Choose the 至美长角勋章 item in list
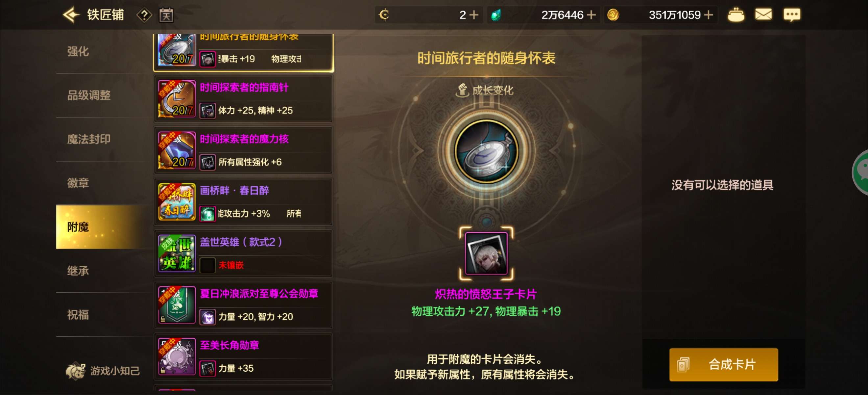The width and height of the screenshot is (868, 395). click(243, 357)
